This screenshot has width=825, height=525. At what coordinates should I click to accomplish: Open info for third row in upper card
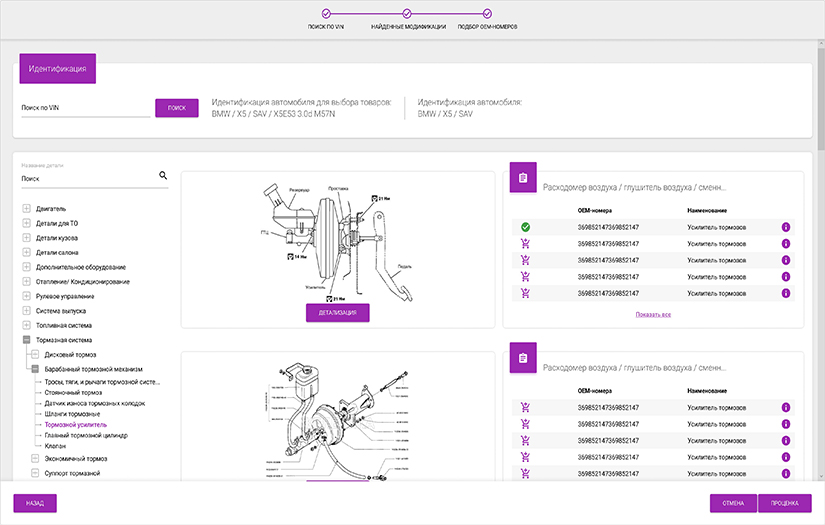tap(786, 260)
